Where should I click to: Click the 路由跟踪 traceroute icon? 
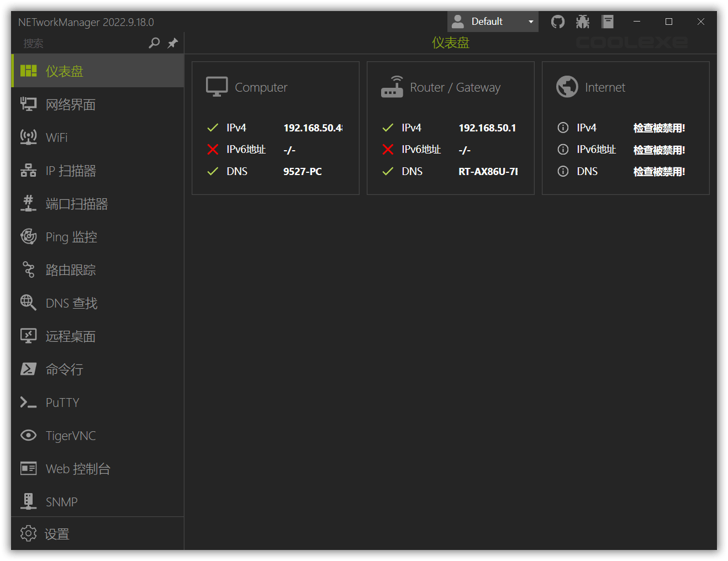click(28, 269)
